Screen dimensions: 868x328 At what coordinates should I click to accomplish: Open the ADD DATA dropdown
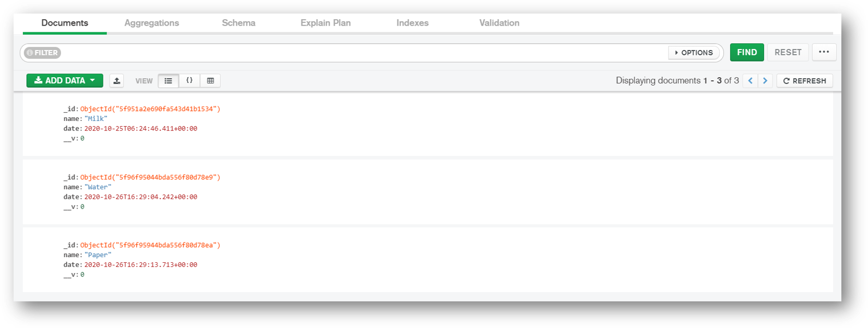click(64, 80)
